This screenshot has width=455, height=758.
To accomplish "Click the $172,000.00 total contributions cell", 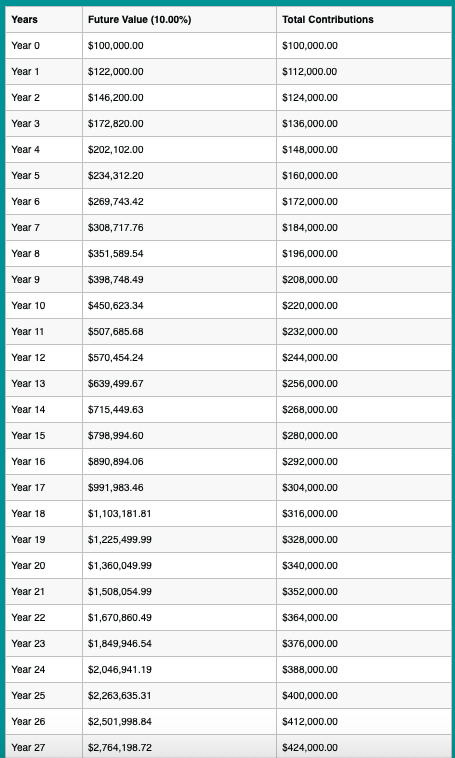I will [x=310, y=202].
